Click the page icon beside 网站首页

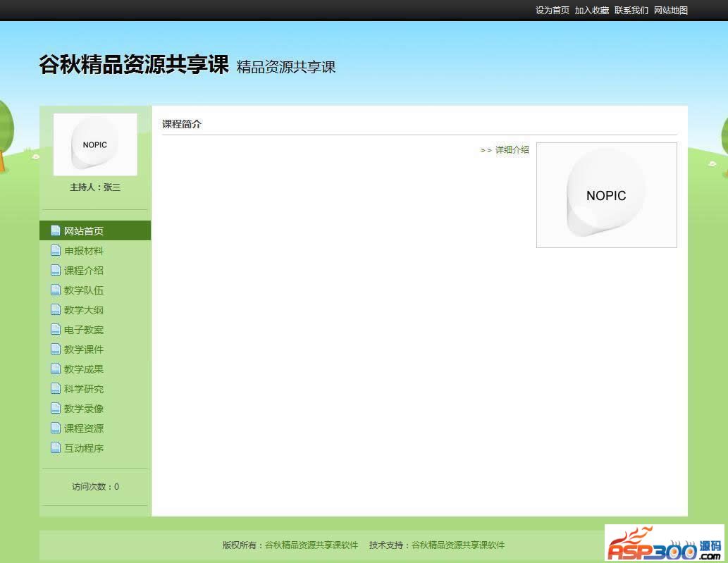click(x=56, y=230)
